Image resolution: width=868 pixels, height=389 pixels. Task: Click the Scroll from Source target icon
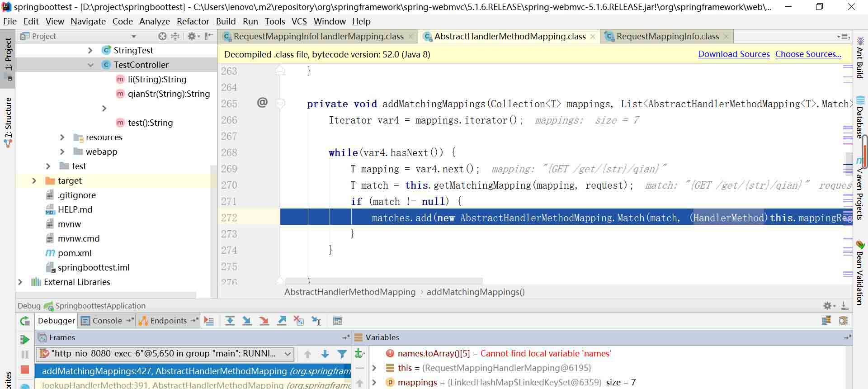162,36
